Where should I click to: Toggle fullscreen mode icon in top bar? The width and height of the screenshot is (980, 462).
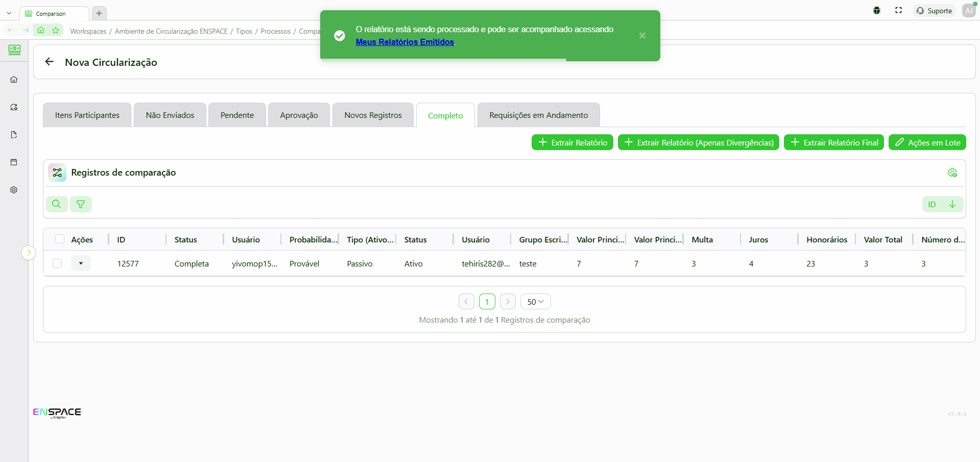pyautogui.click(x=899, y=11)
